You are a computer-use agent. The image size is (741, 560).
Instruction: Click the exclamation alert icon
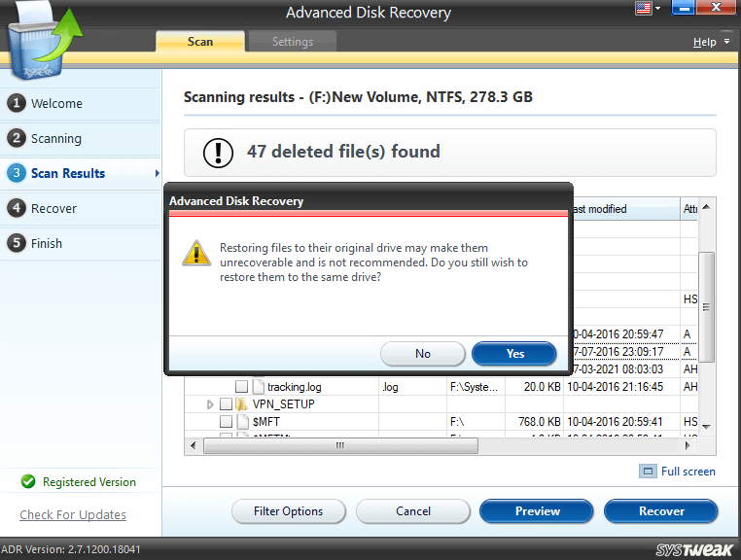click(218, 153)
